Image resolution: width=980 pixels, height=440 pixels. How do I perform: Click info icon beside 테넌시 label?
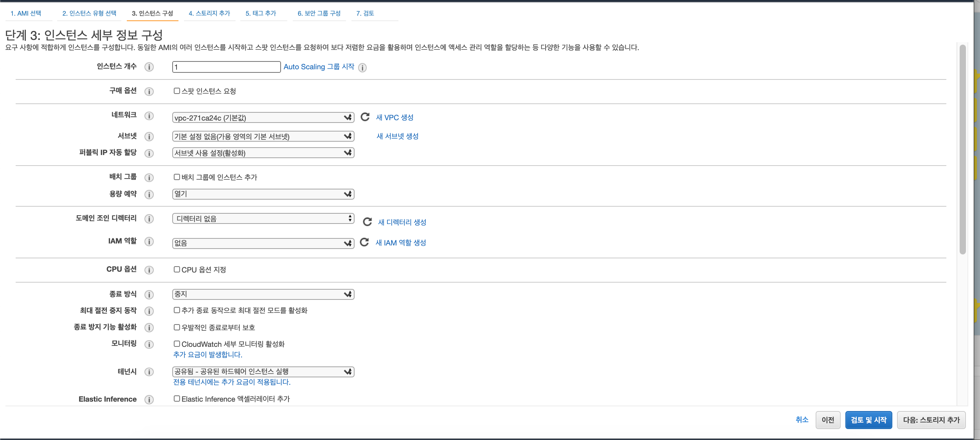149,371
